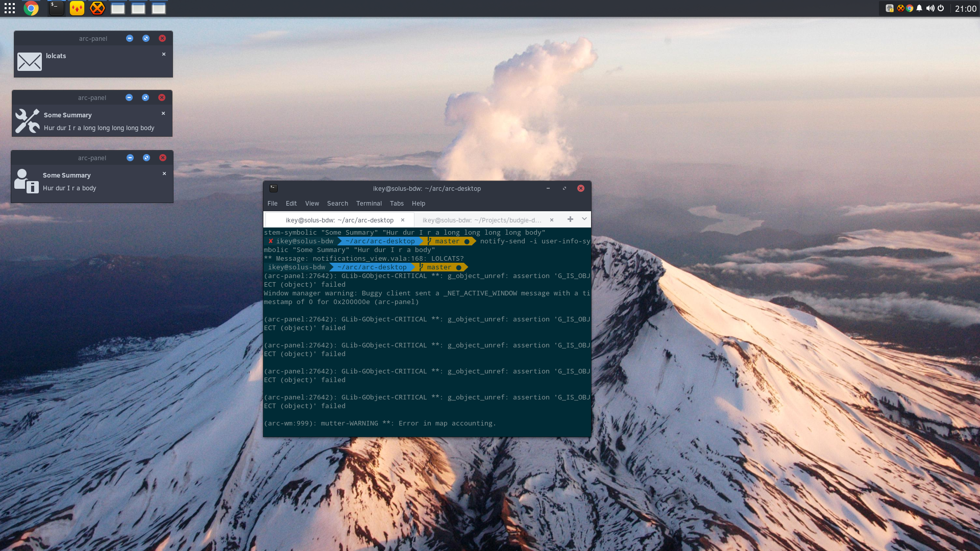The width and height of the screenshot is (980, 551).
Task: Open the 21:00 clock in the panel
Action: pos(966,9)
